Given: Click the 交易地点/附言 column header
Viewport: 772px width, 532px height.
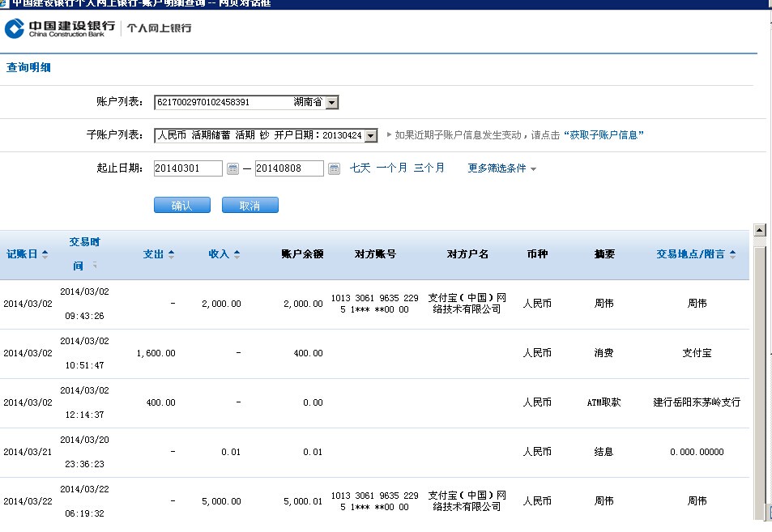Looking at the screenshot, I should click(x=690, y=254).
